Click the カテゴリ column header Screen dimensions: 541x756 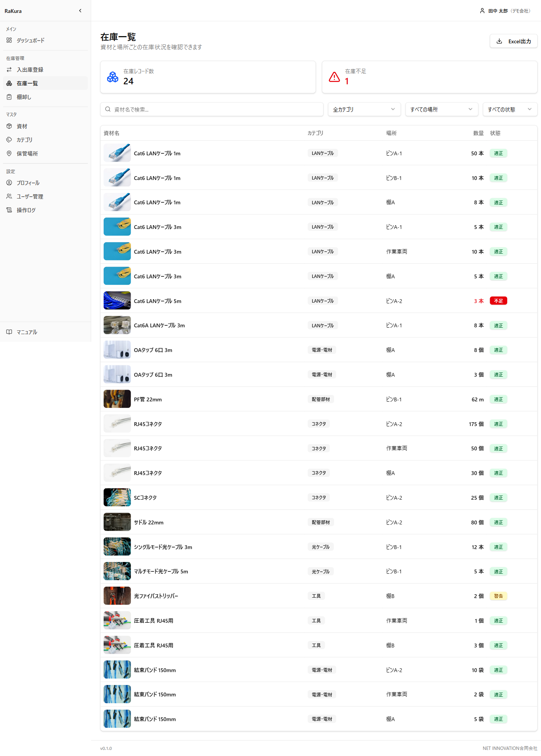click(315, 133)
